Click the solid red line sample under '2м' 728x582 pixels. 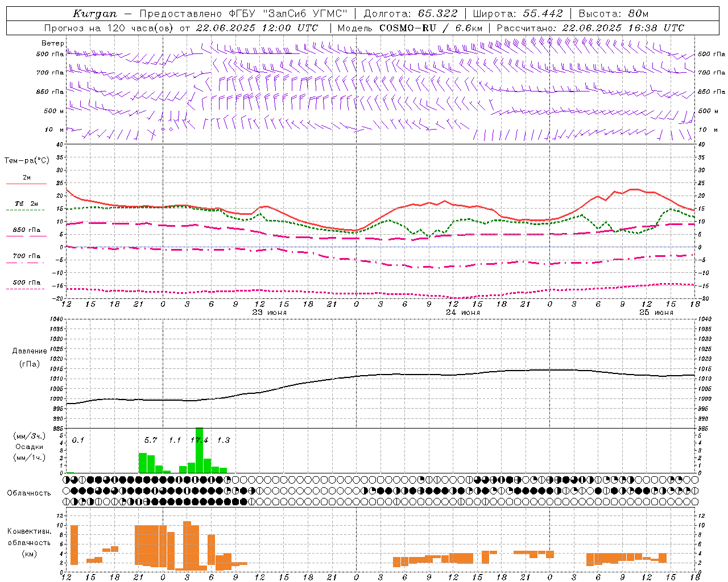coord(26,184)
